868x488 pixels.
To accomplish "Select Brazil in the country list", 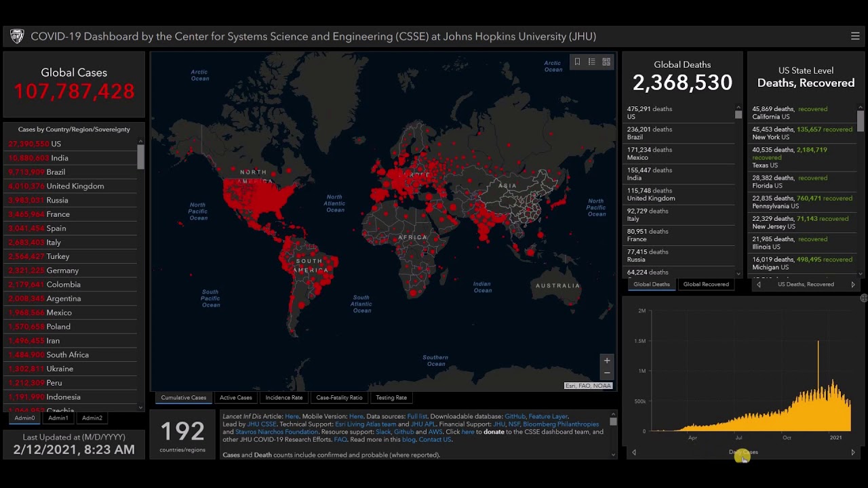I will tap(70, 172).
